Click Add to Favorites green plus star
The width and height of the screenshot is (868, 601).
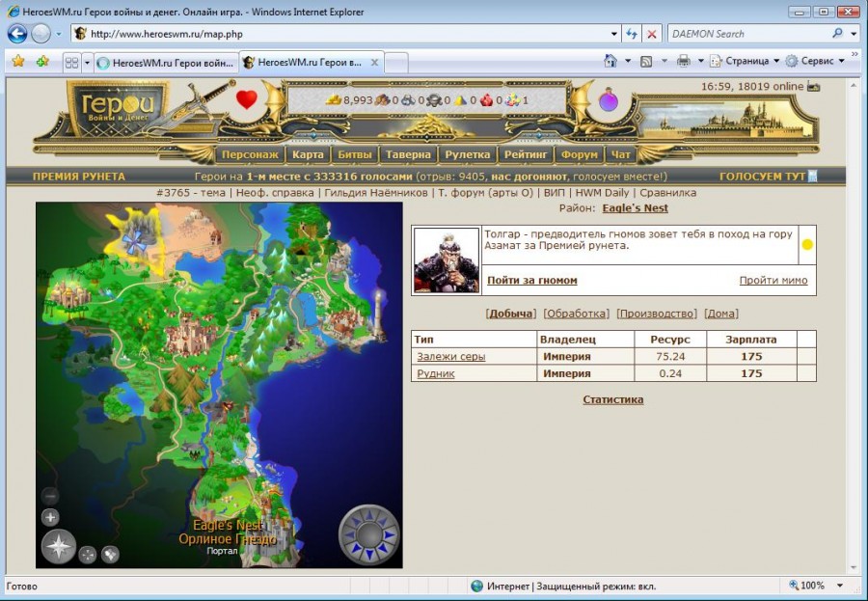point(42,61)
